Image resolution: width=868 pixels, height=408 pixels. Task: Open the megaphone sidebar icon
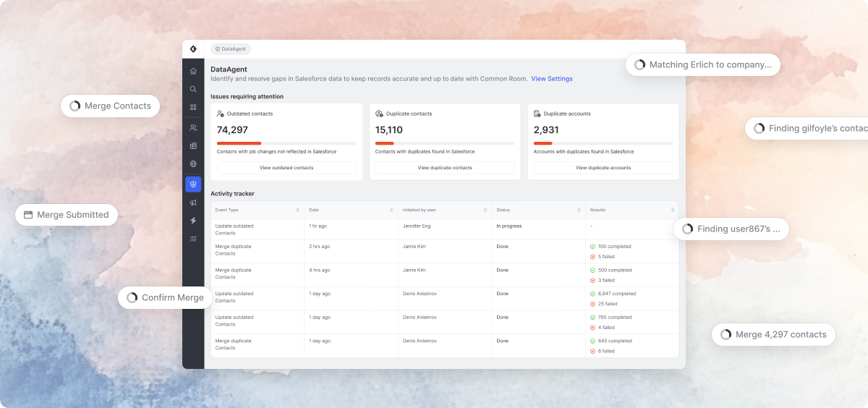193,203
